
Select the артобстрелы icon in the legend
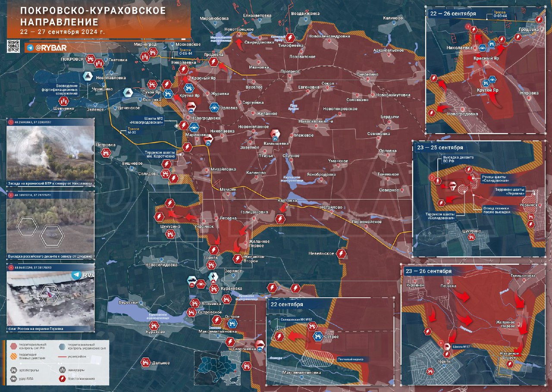click(x=14, y=370)
